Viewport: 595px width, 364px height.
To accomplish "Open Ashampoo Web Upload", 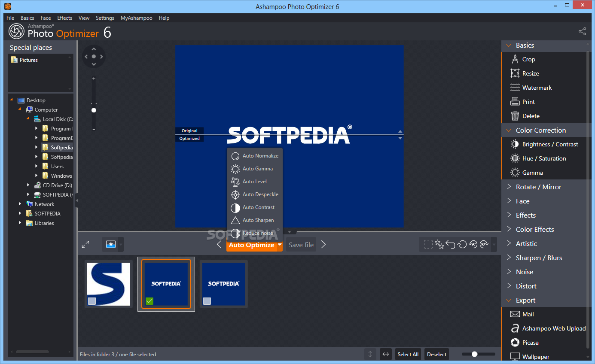I will (x=548, y=328).
